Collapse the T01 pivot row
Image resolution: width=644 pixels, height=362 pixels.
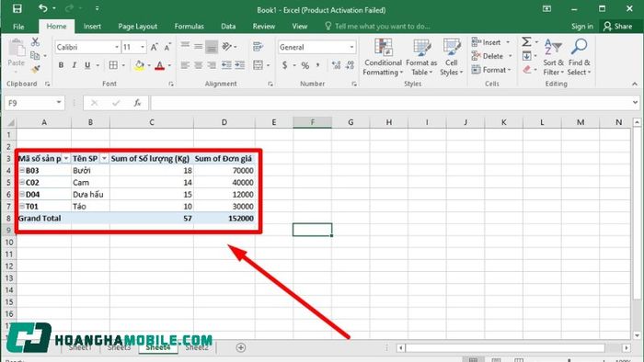coord(22,206)
